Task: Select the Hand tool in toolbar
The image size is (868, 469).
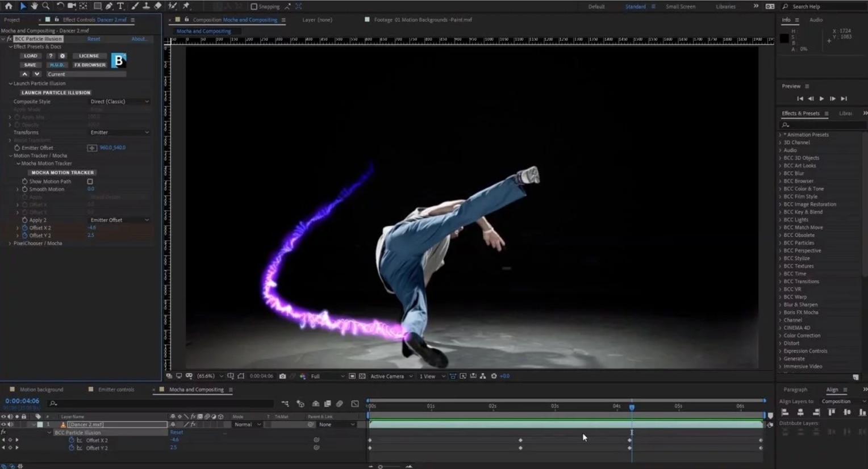Action: tap(34, 6)
